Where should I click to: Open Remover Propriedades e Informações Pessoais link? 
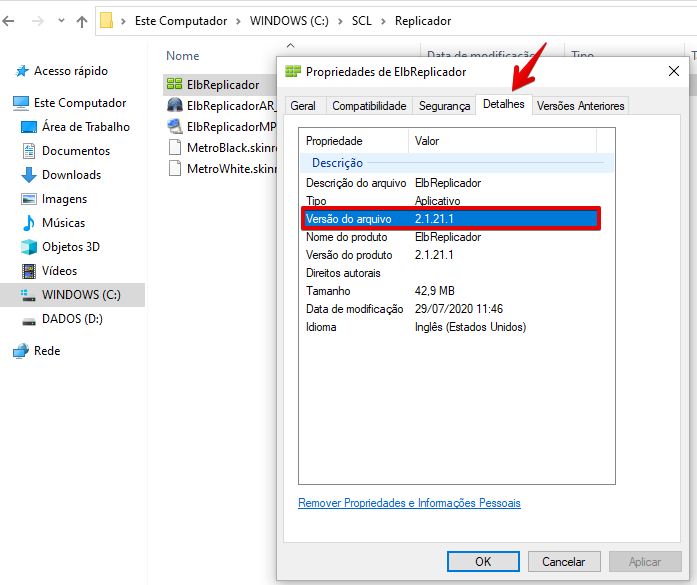(x=409, y=503)
